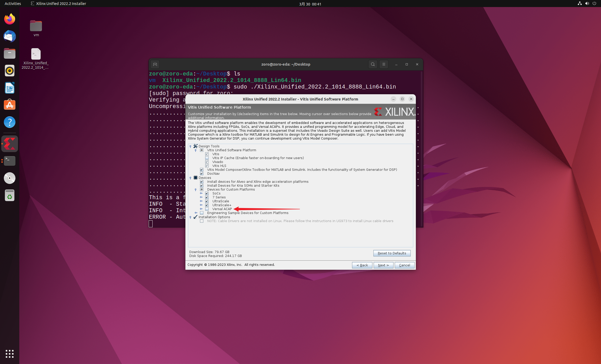Uncheck the 7 Series checkbox
601x364 pixels.
click(207, 197)
